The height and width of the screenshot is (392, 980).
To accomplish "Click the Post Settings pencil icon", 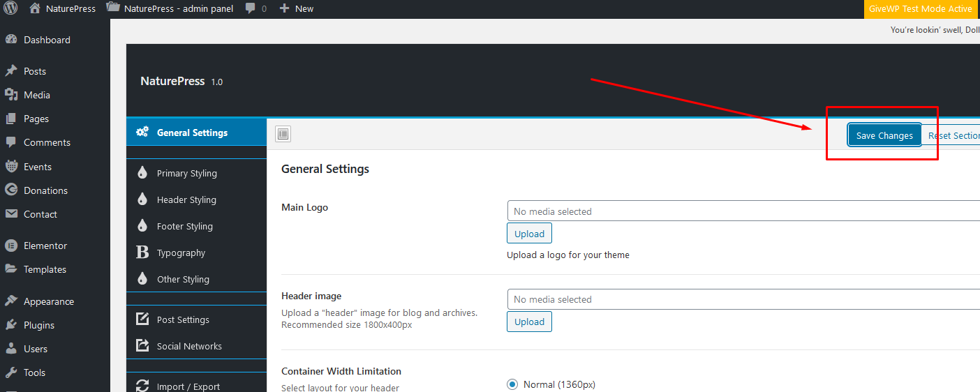I will (x=142, y=319).
